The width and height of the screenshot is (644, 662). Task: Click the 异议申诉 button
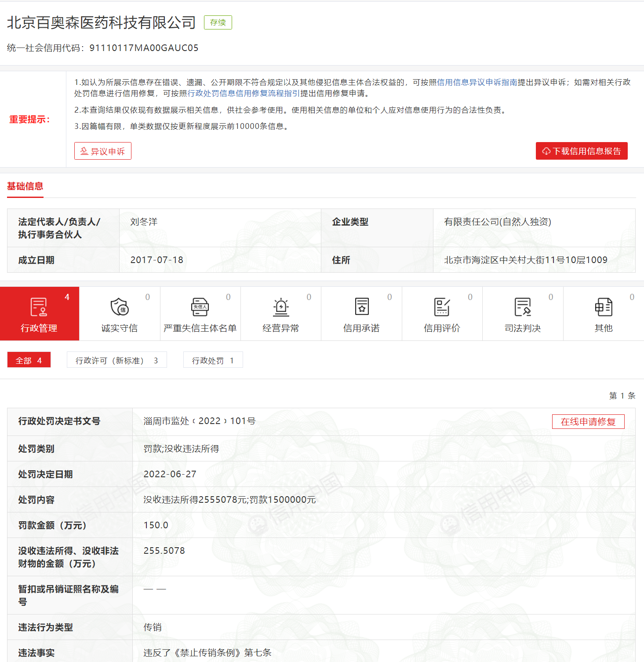click(x=103, y=151)
